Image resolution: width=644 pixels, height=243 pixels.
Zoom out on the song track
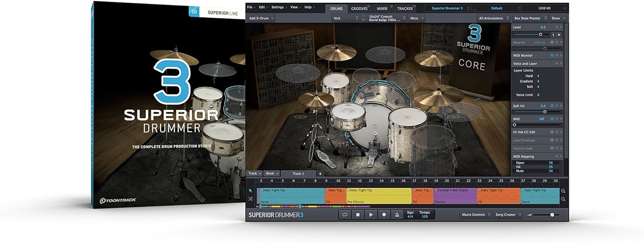[563, 199]
